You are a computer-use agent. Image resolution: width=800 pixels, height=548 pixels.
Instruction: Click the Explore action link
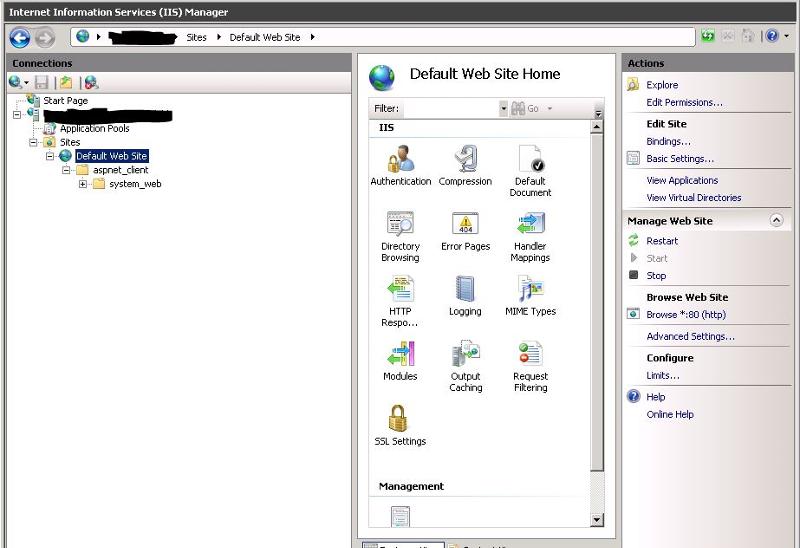(x=662, y=85)
